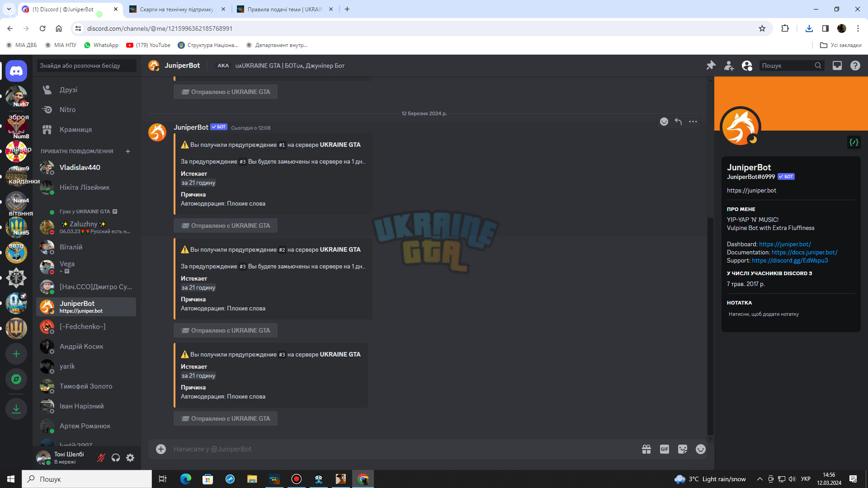Open the Discord inbox
Image resolution: width=868 pixels, height=488 pixels.
coord(837,66)
